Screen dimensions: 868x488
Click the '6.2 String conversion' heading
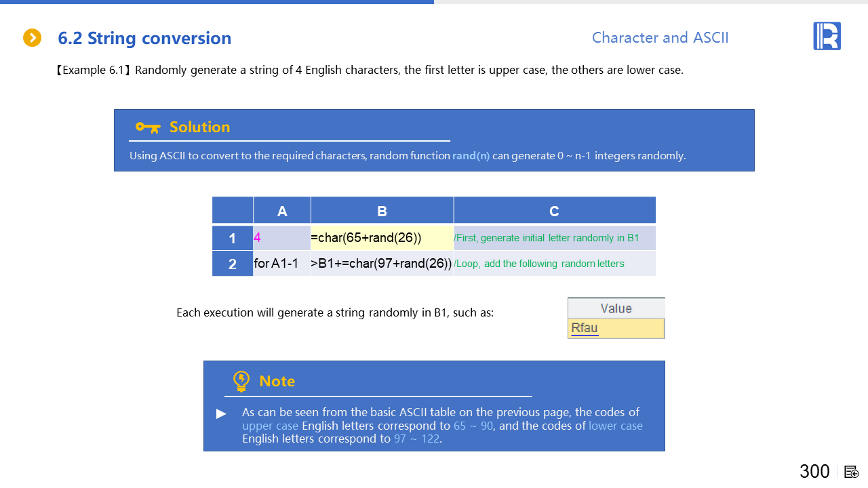tap(144, 38)
